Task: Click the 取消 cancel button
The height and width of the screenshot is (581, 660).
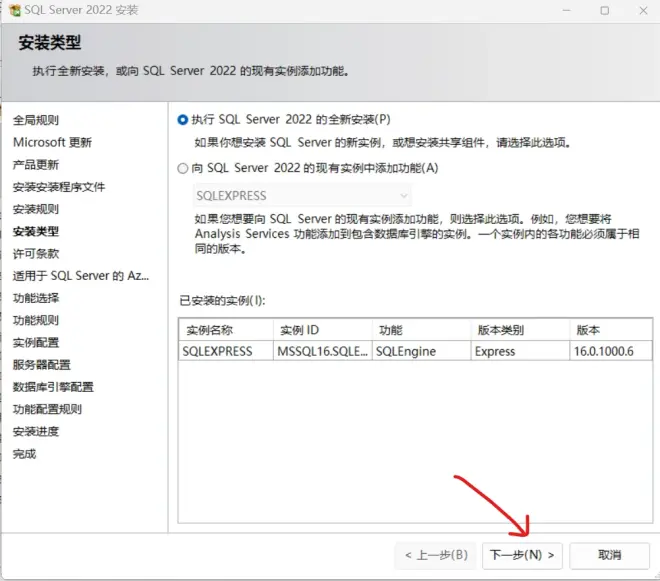Action: click(x=609, y=555)
